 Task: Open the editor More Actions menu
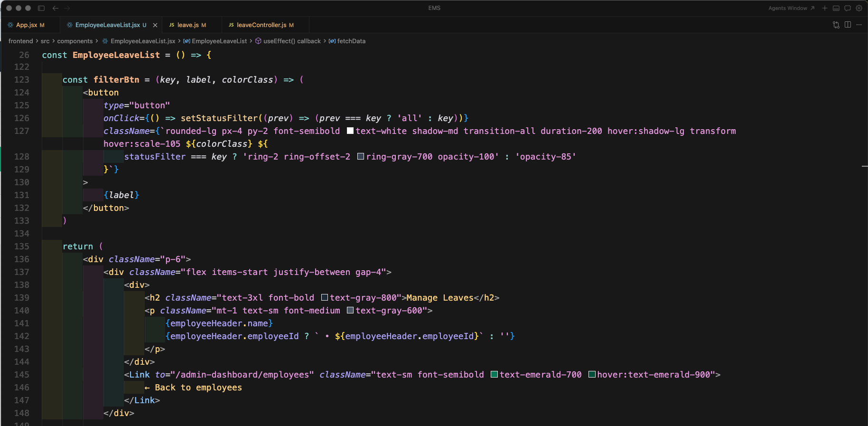pyautogui.click(x=859, y=25)
